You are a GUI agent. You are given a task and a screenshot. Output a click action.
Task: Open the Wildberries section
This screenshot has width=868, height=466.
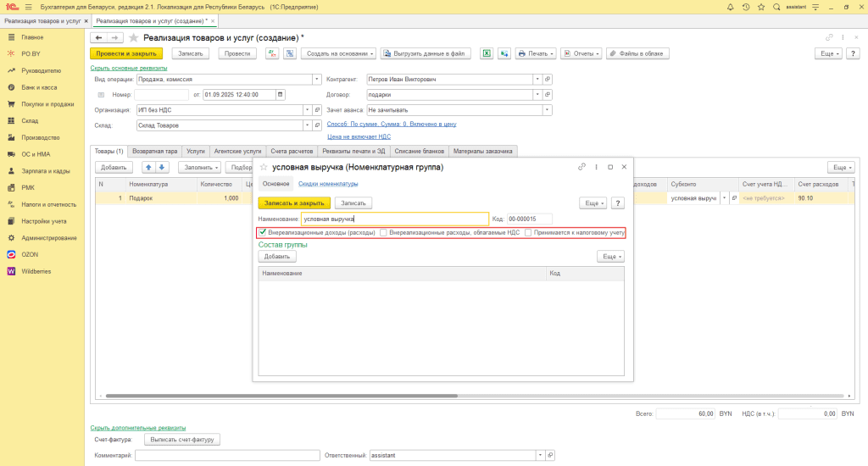pyautogui.click(x=36, y=271)
